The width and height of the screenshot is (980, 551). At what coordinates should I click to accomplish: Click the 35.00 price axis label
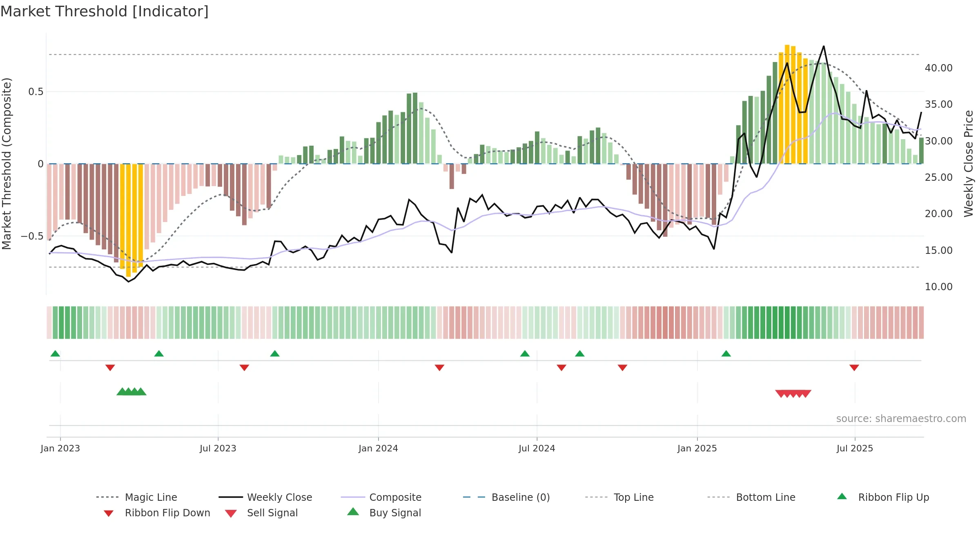939,104
